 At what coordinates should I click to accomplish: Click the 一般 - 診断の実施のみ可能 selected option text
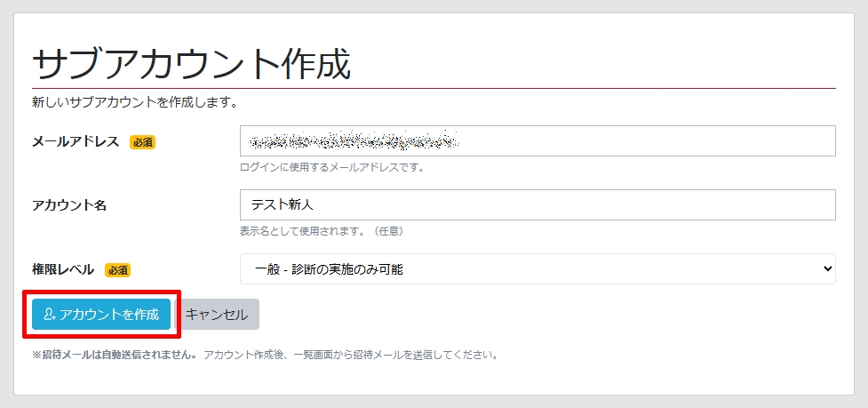point(335,268)
